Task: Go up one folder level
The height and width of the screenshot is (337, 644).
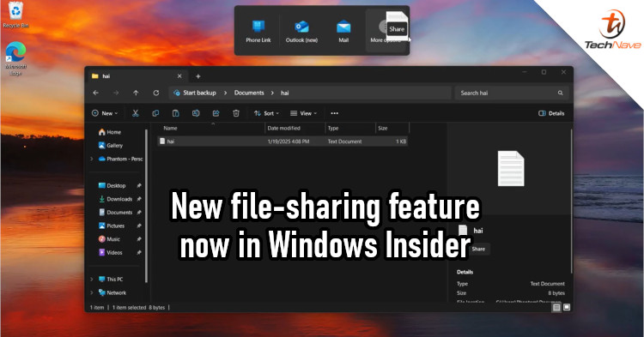Action: (x=136, y=93)
